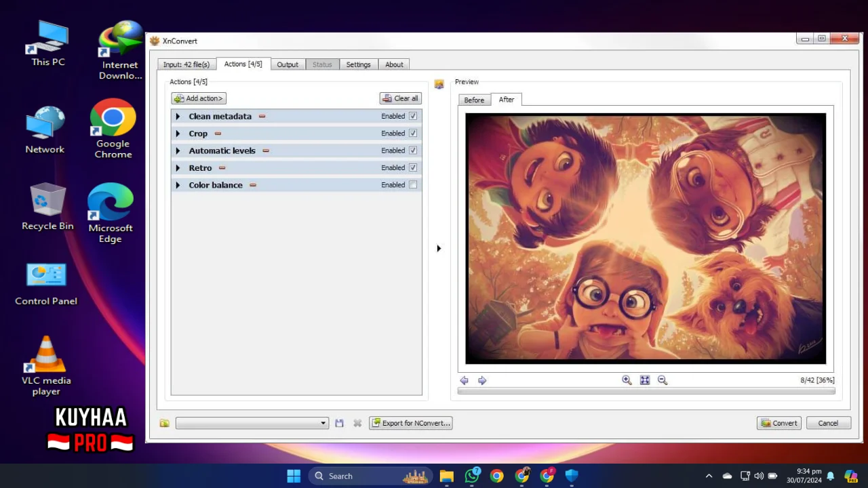Open the Recycle Bin
The width and height of the screenshot is (868, 488).
point(47,207)
